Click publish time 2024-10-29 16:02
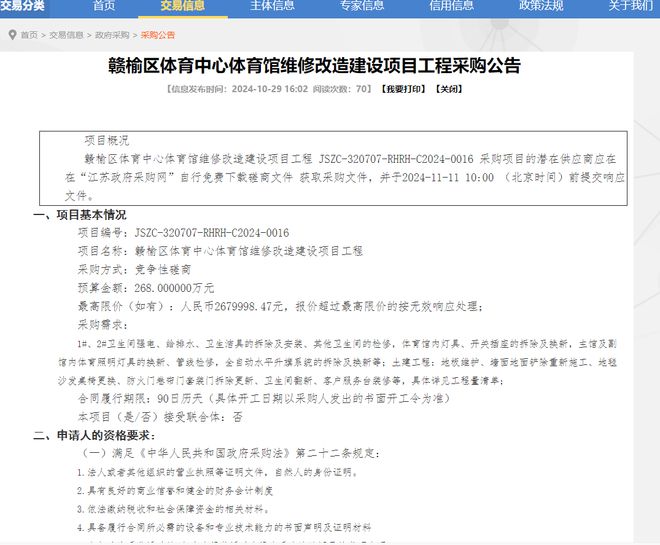 point(270,89)
